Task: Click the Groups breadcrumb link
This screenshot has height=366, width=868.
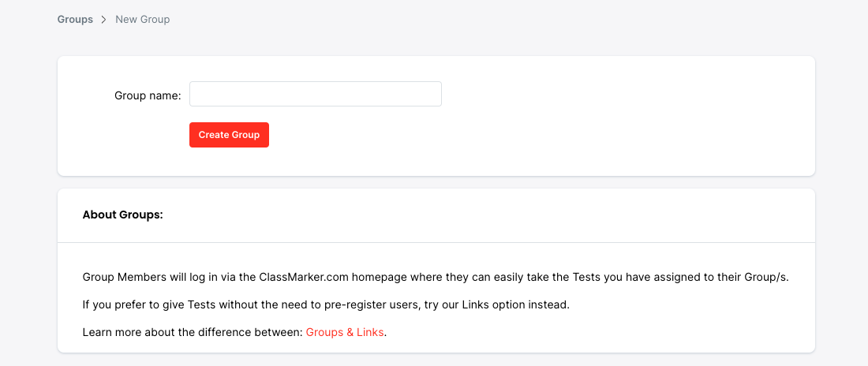Action: coord(75,19)
